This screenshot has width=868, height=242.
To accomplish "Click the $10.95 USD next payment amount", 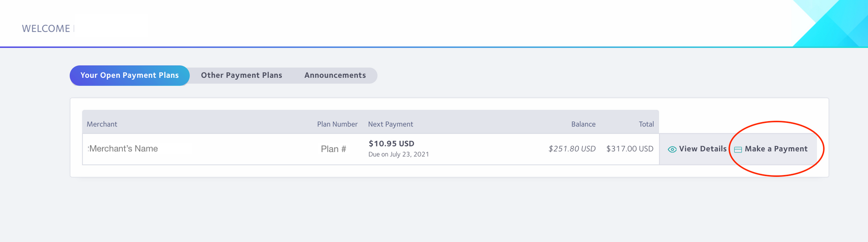I will [391, 143].
